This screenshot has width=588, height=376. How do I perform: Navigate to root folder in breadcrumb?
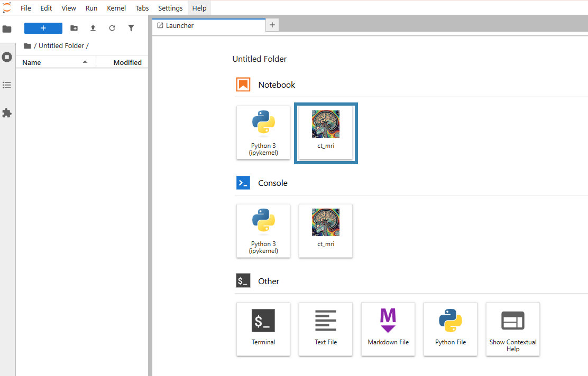[x=27, y=46]
